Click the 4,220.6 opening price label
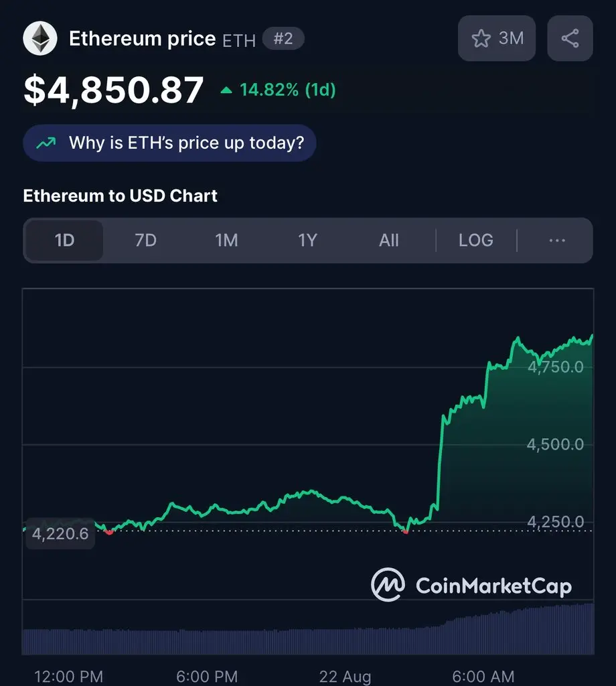The image size is (616, 686). 60,534
